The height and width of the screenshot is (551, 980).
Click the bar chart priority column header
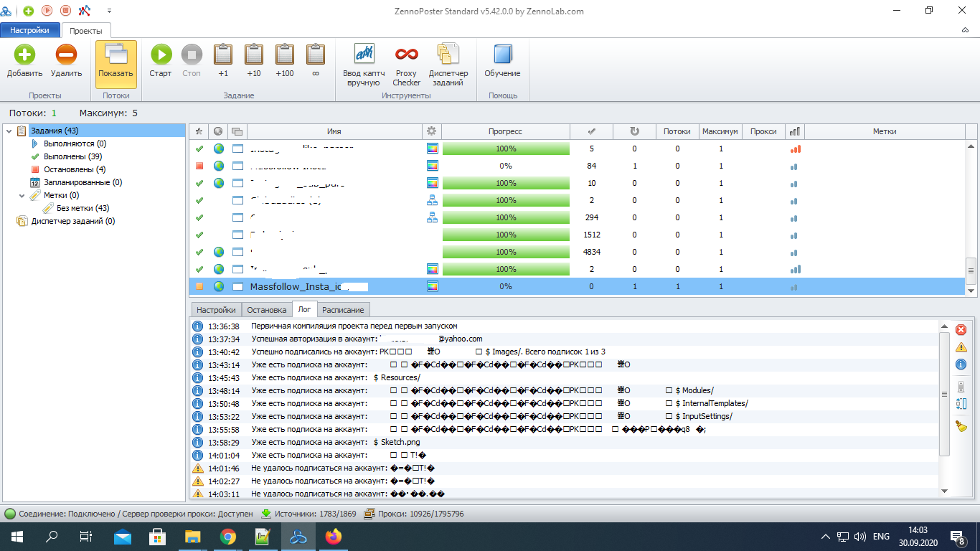[x=794, y=131]
